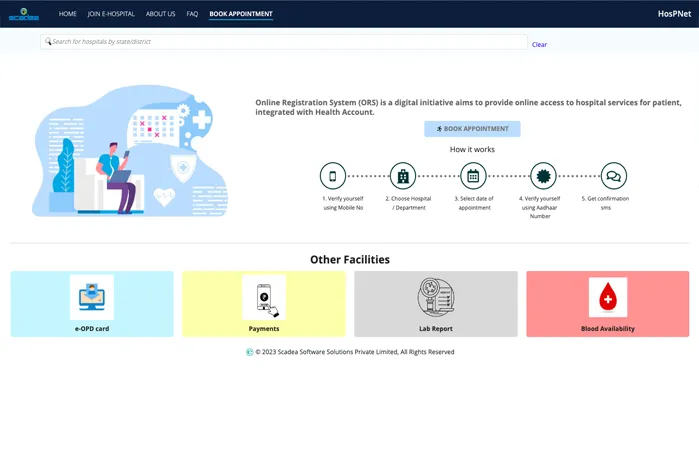
Task: Click the patient illustration image
Action: 128,151
